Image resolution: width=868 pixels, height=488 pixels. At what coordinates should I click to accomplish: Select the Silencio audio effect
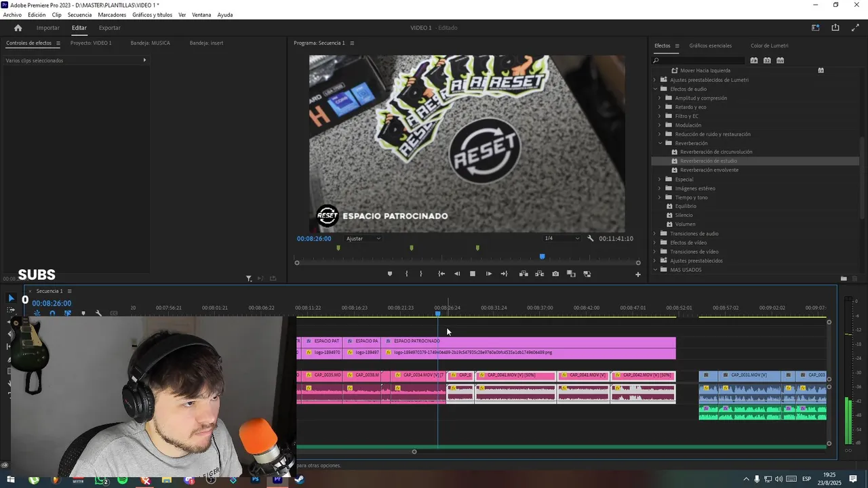point(684,216)
